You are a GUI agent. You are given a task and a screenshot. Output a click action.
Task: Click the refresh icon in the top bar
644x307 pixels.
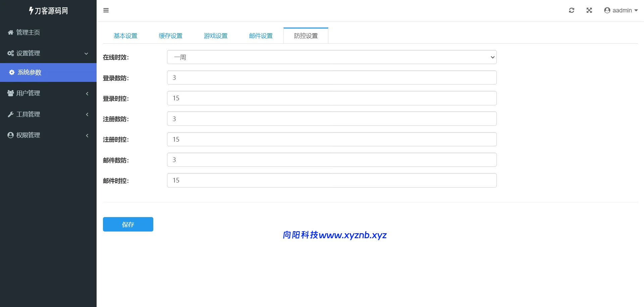coord(572,10)
